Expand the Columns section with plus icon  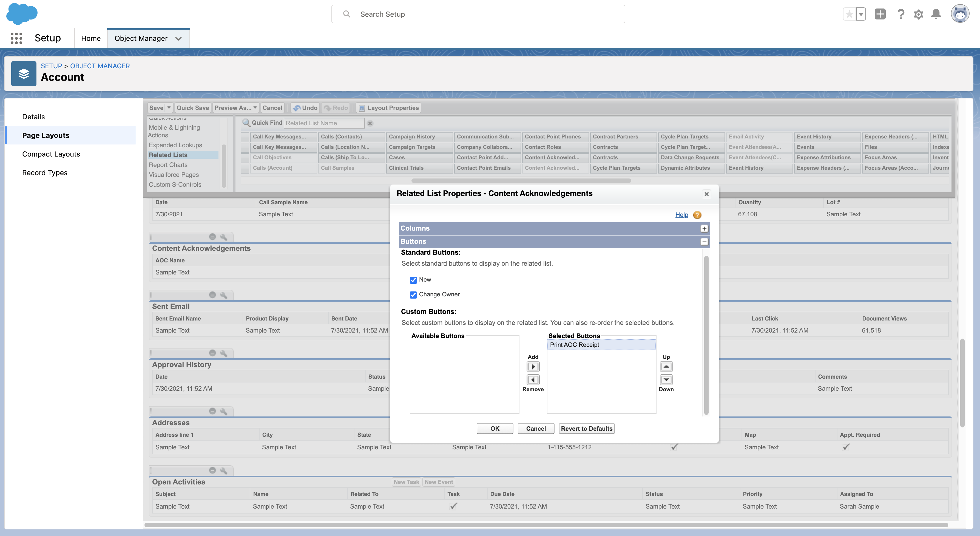click(704, 229)
